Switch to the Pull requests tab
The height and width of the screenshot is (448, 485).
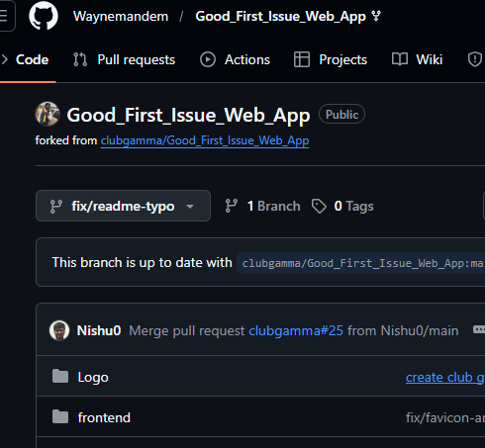pos(124,59)
